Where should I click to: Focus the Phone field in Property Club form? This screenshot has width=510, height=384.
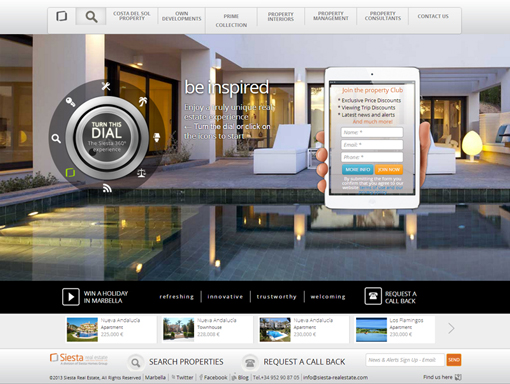pos(372,157)
